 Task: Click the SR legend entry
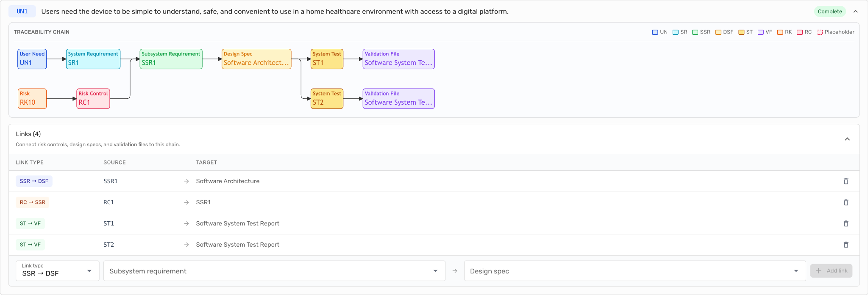(x=680, y=32)
